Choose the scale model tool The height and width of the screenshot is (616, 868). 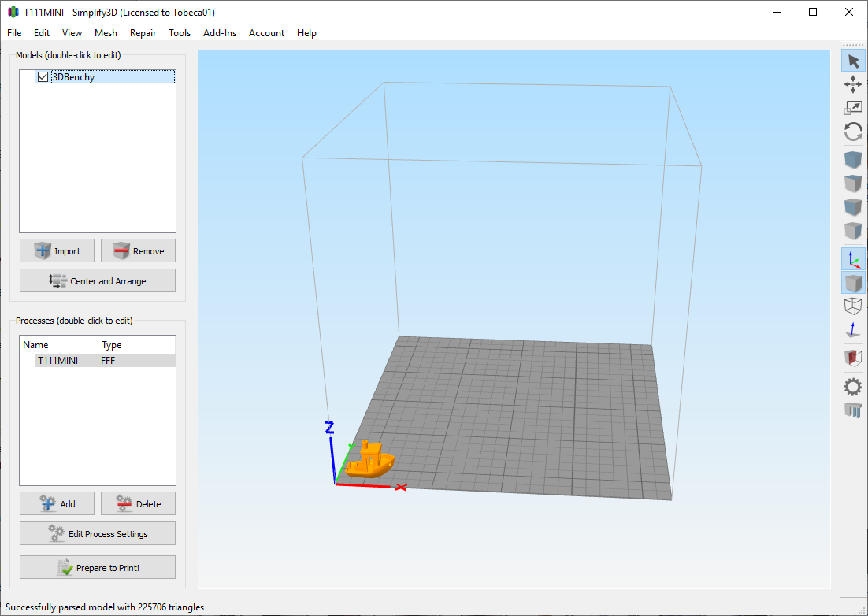tap(853, 108)
